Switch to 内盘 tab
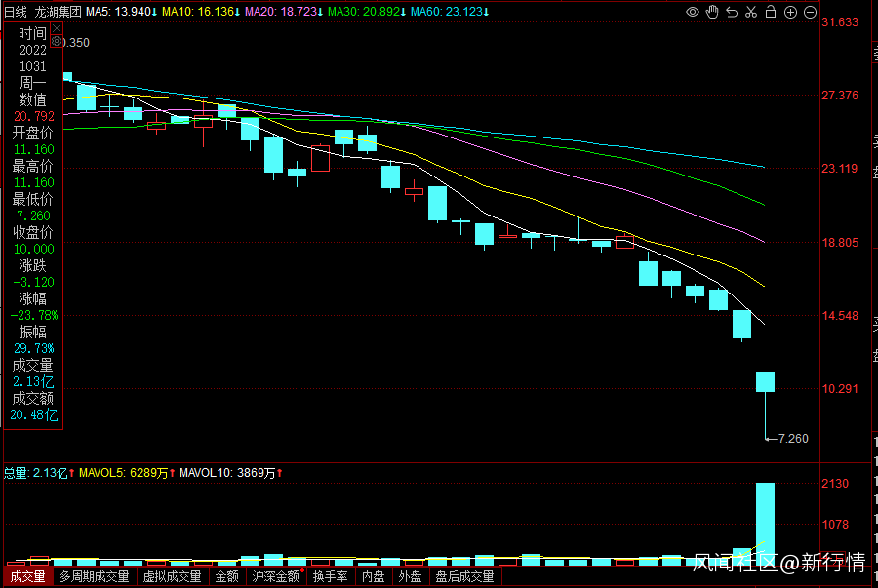The image size is (878, 588). click(x=374, y=576)
